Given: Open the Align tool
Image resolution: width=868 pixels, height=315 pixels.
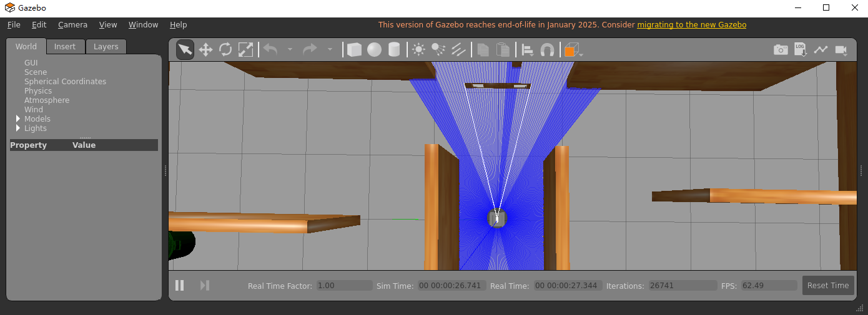Looking at the screenshot, I should point(528,50).
